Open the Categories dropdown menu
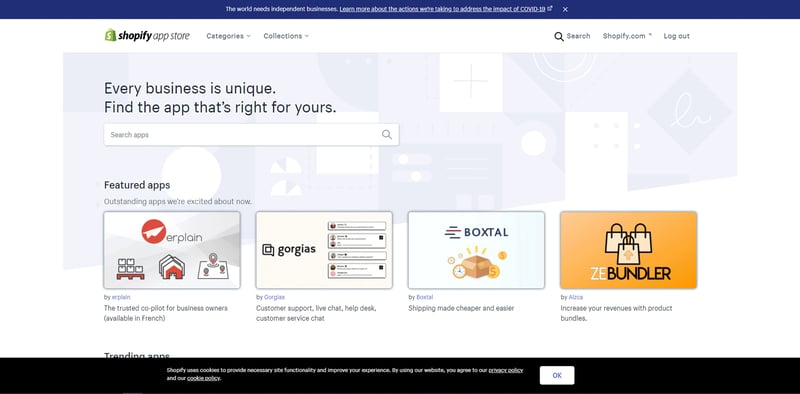The height and width of the screenshot is (394, 800). (228, 36)
